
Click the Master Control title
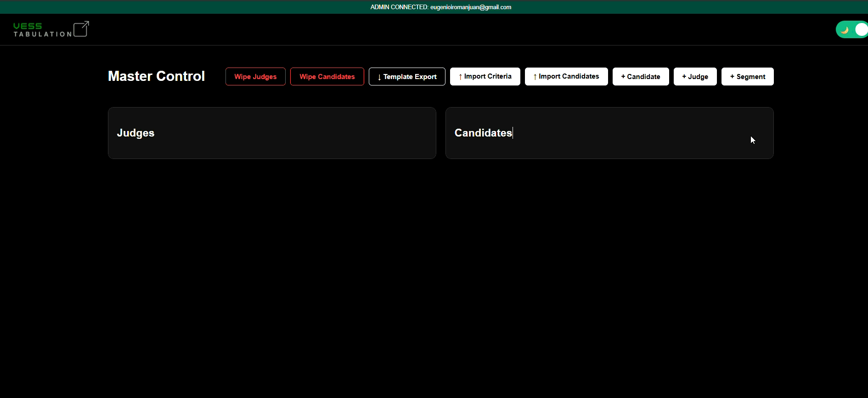156,76
